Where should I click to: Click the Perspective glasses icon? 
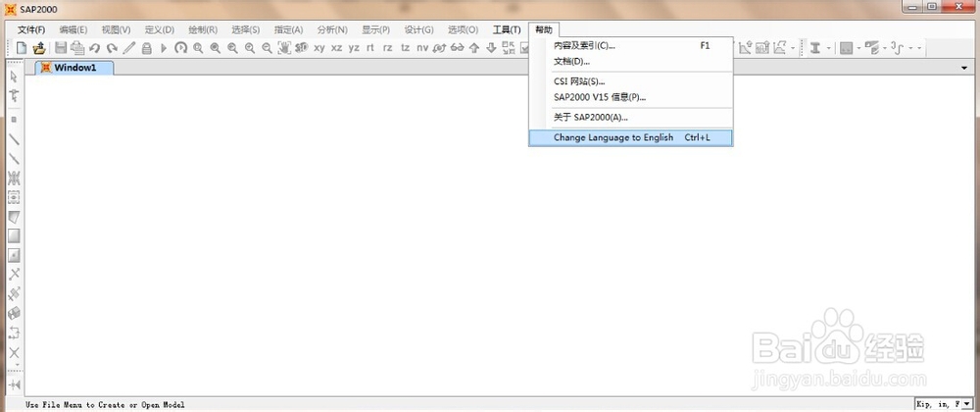pos(457,47)
